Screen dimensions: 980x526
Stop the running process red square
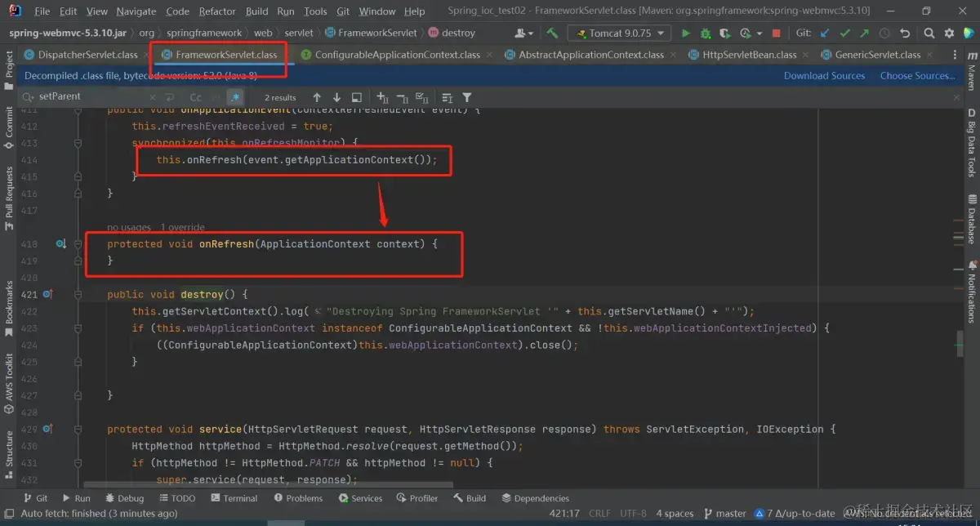[776, 33]
